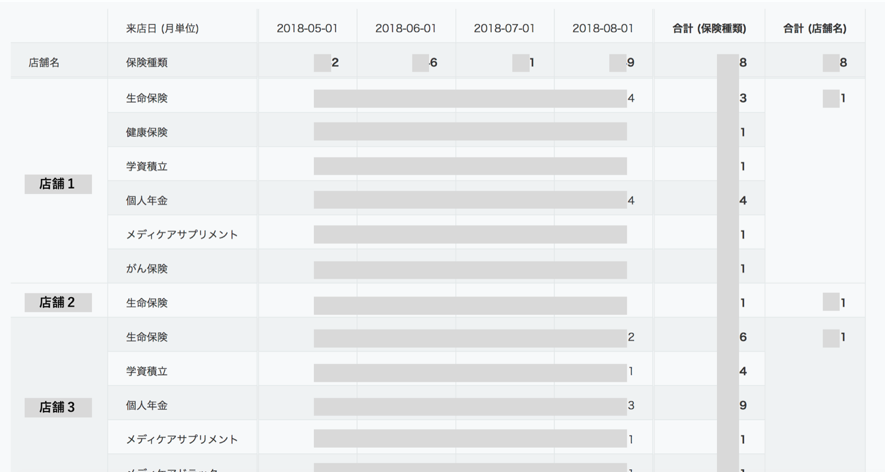Click 学資積立 under 店舗 1

point(147,166)
